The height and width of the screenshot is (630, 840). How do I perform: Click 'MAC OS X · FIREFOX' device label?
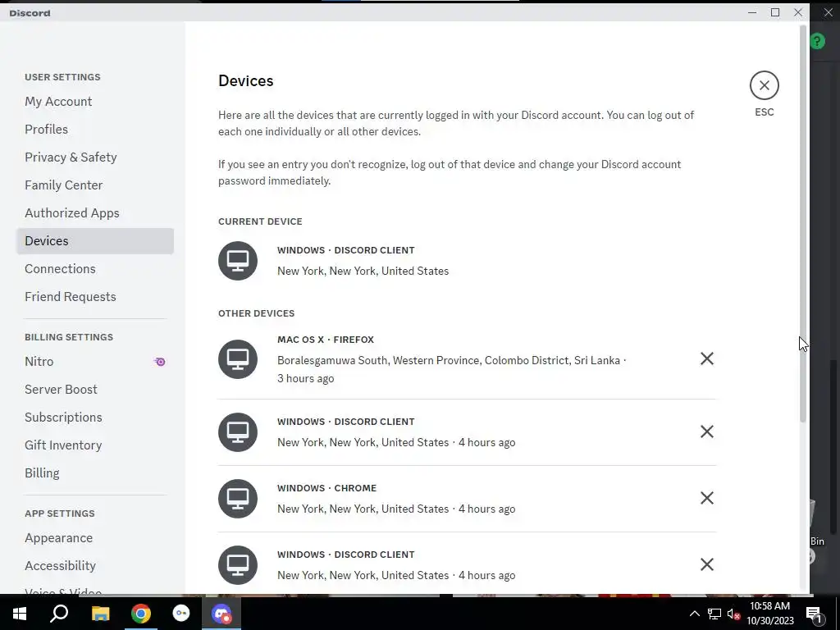point(326,340)
